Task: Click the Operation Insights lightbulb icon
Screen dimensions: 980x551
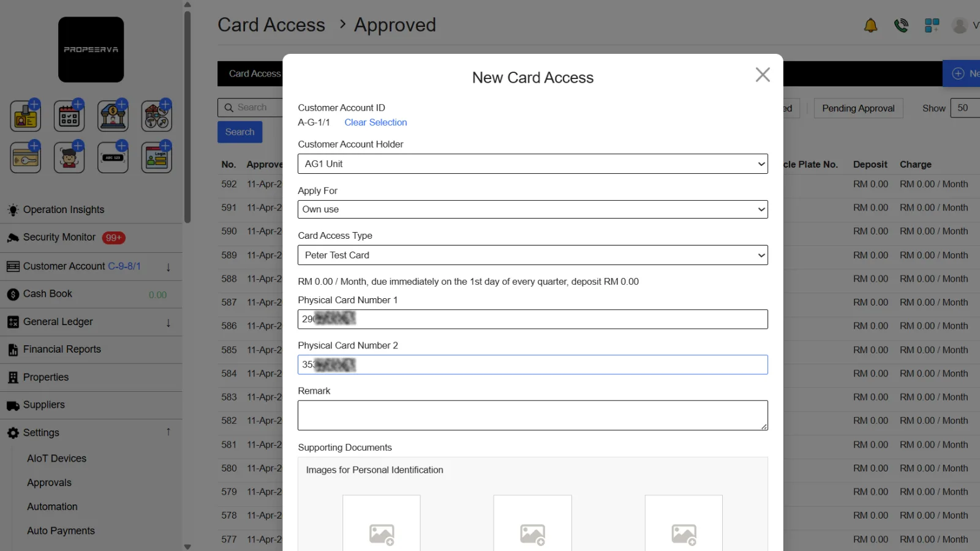Action: tap(13, 210)
